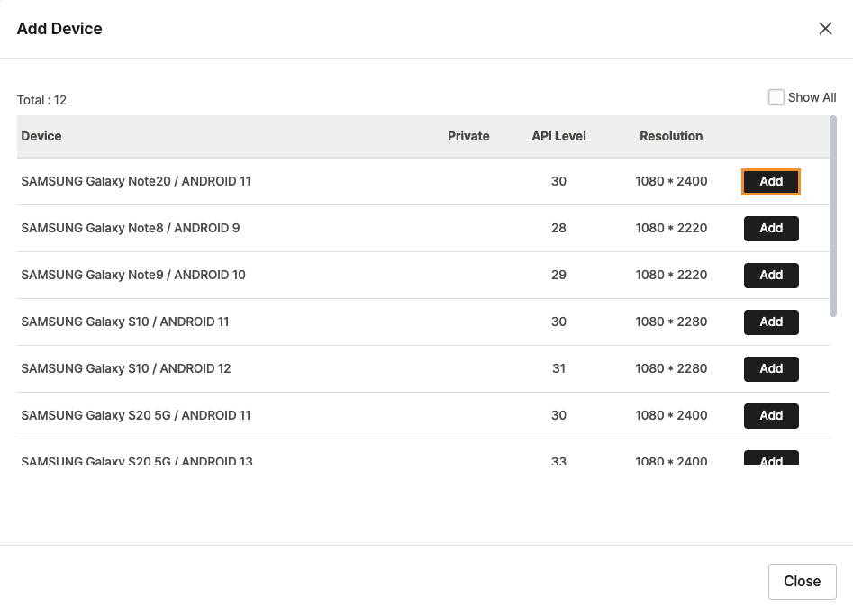This screenshot has height=616, width=853.
Task: Click resolution '1080 * 2400' of Galaxy Note20
Action: tap(671, 182)
